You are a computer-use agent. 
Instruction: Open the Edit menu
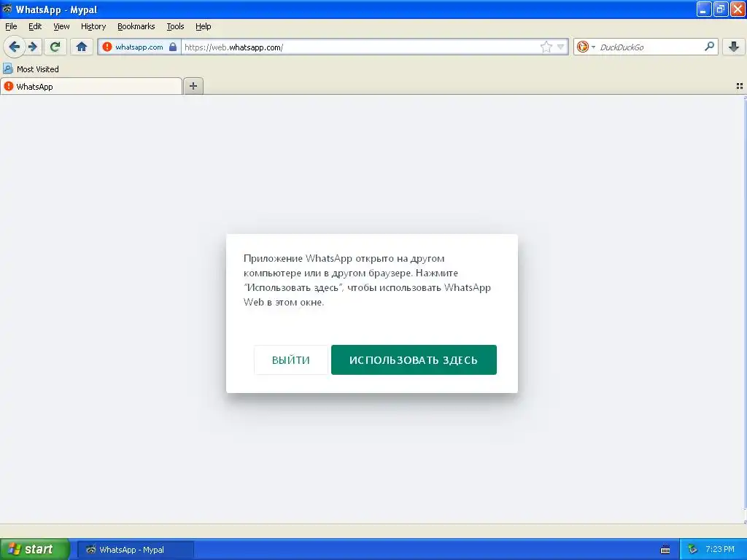35,26
